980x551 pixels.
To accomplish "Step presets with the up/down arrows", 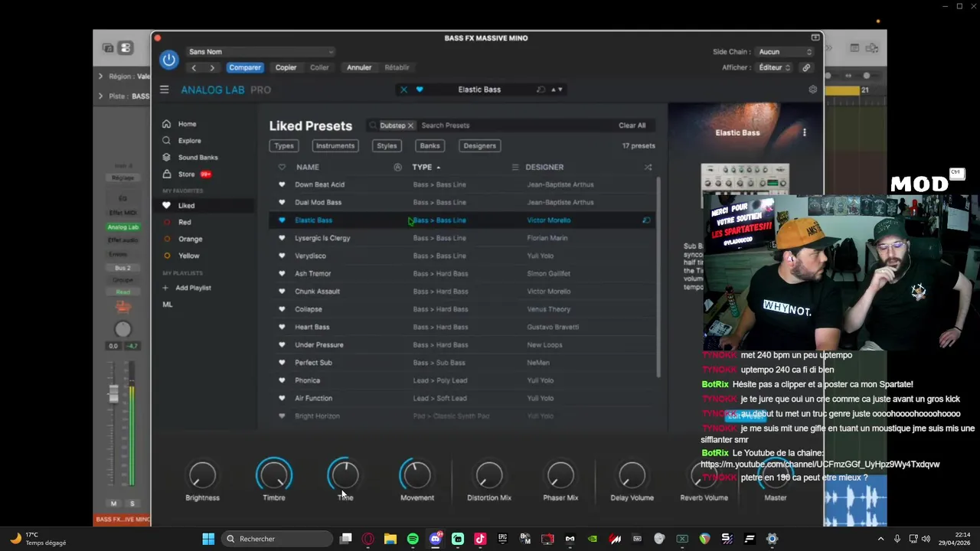I will pyautogui.click(x=557, y=90).
